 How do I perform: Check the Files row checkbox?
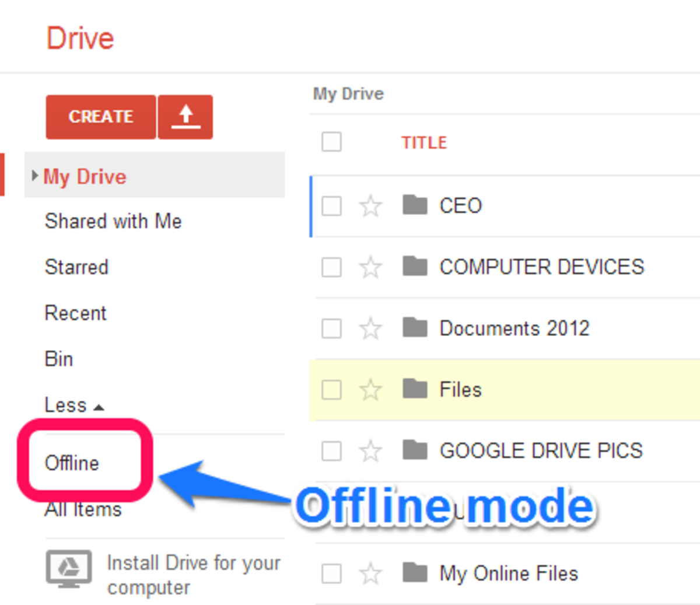331,390
